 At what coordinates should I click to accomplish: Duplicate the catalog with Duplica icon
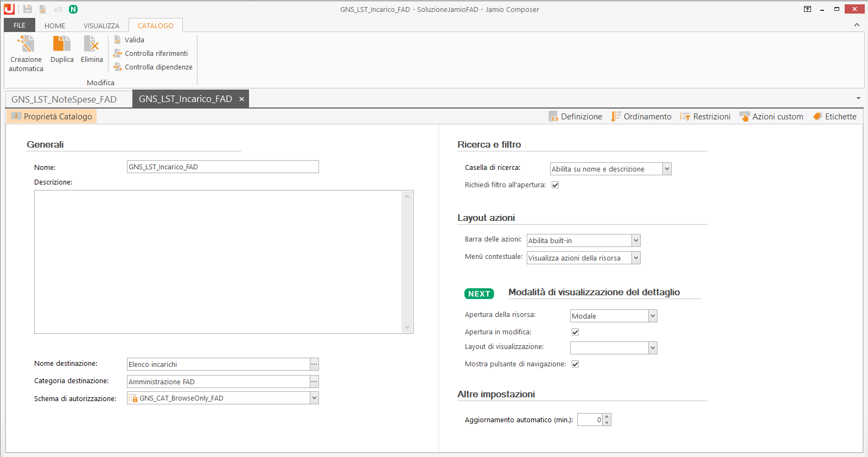tap(62, 44)
